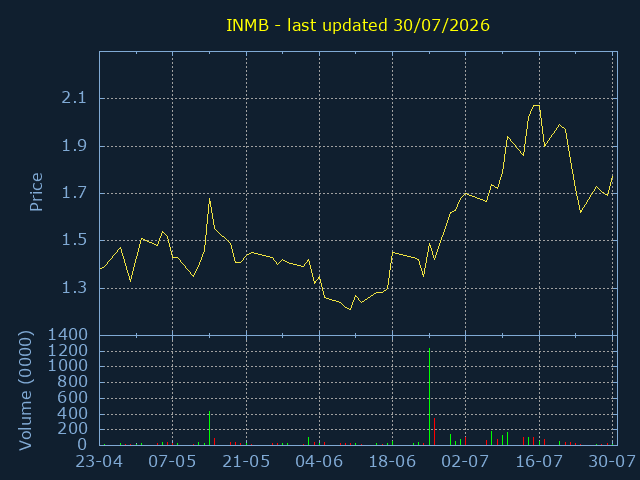Click the 21-05 date label
This screenshot has height=480, width=640.
(x=246, y=462)
